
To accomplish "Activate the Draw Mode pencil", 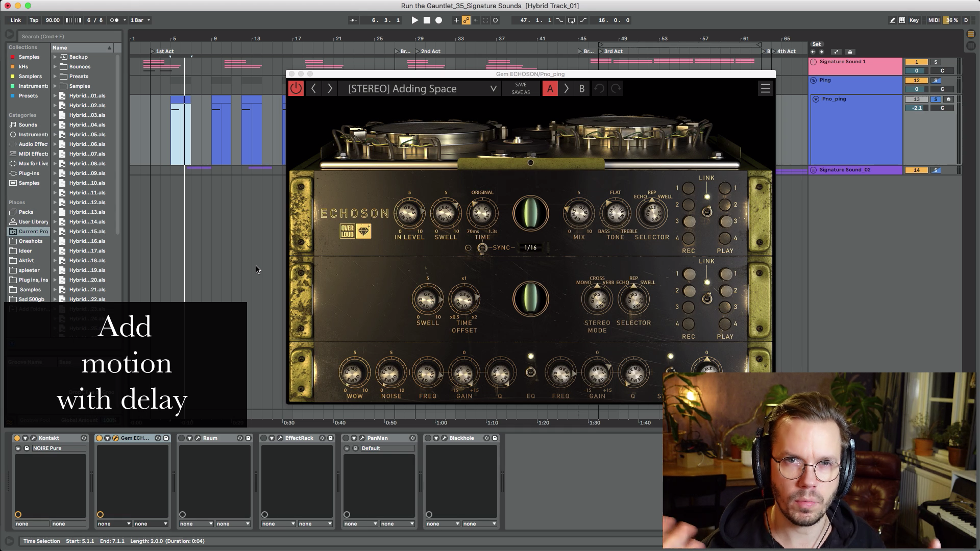I will 892,20.
